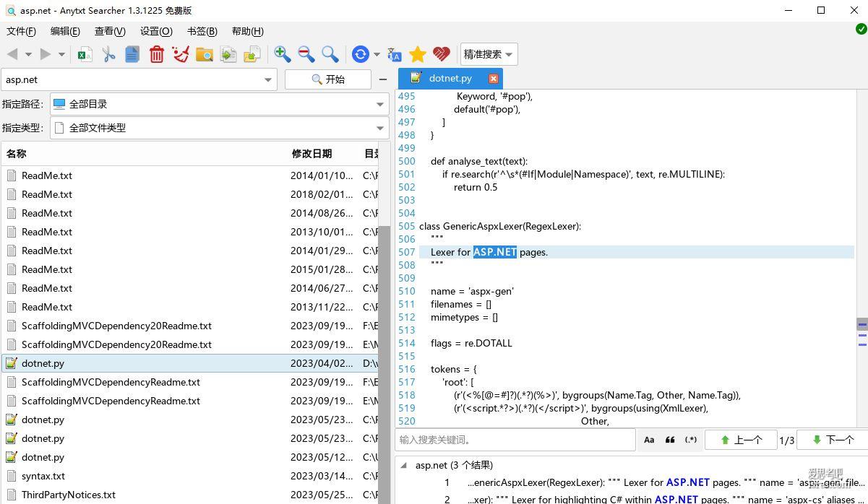Zoom in with the green plus magnifier
Screen dimensions: 868x504
coord(283,54)
